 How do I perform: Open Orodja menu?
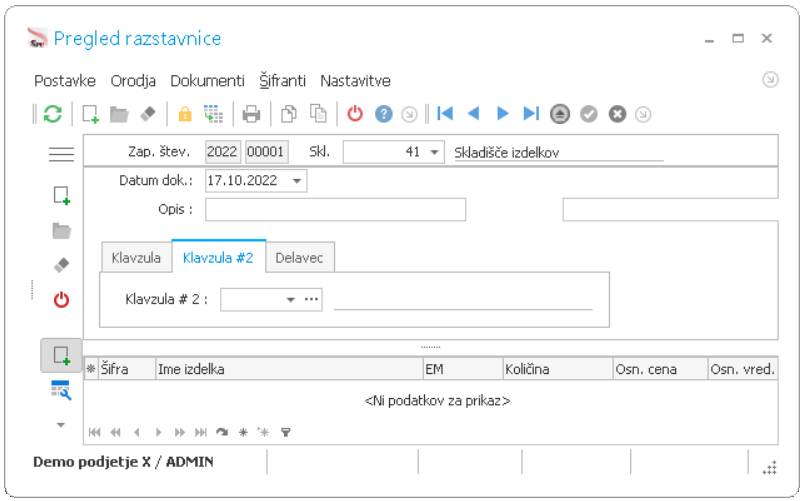click(133, 81)
